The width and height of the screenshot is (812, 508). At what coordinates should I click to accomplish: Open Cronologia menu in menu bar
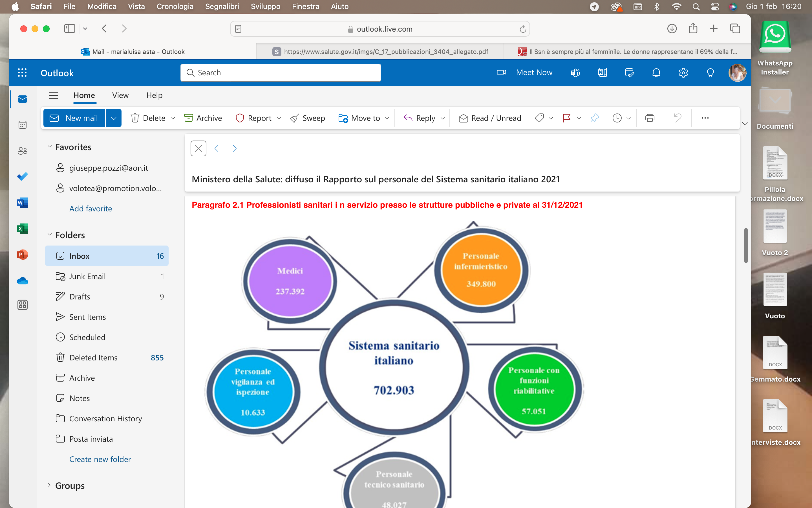tap(175, 6)
